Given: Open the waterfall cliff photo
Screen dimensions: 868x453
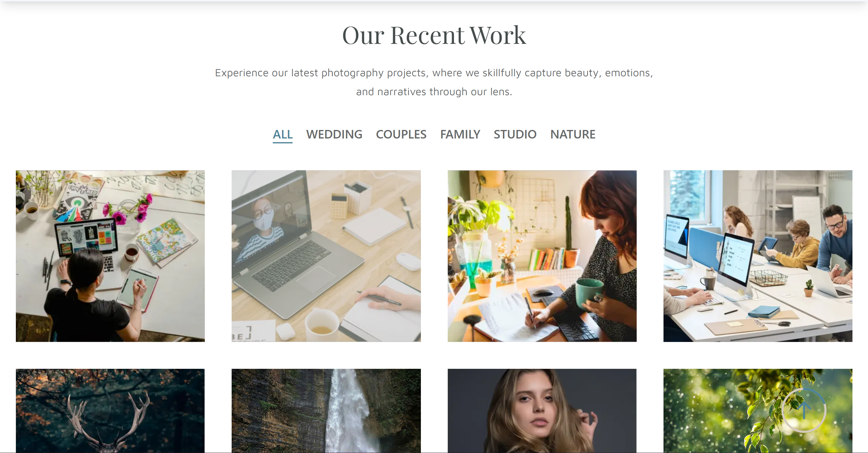Looking at the screenshot, I should (326, 411).
